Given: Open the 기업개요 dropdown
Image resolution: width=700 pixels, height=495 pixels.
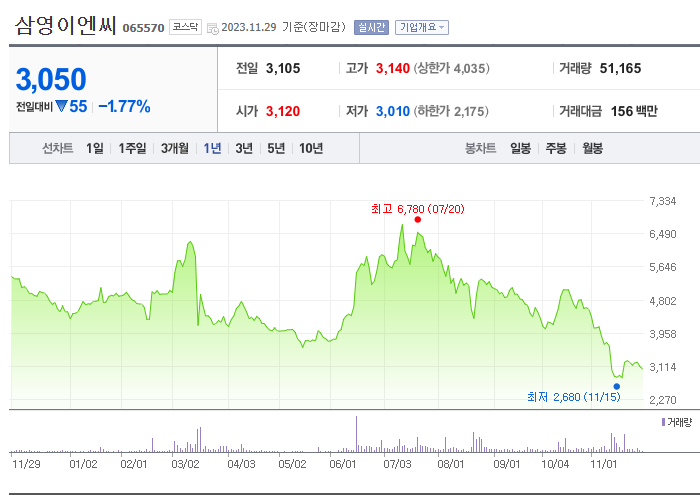Looking at the screenshot, I should tap(421, 28).
